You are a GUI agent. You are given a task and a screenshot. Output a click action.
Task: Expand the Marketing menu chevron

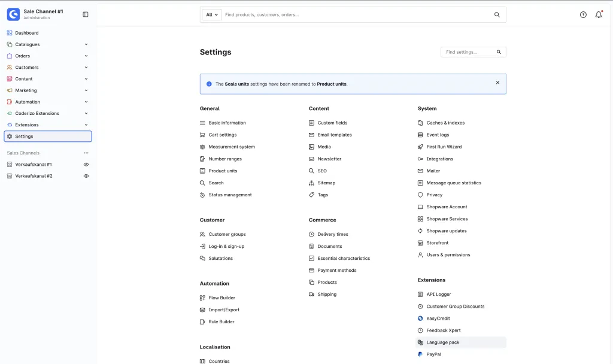click(86, 90)
